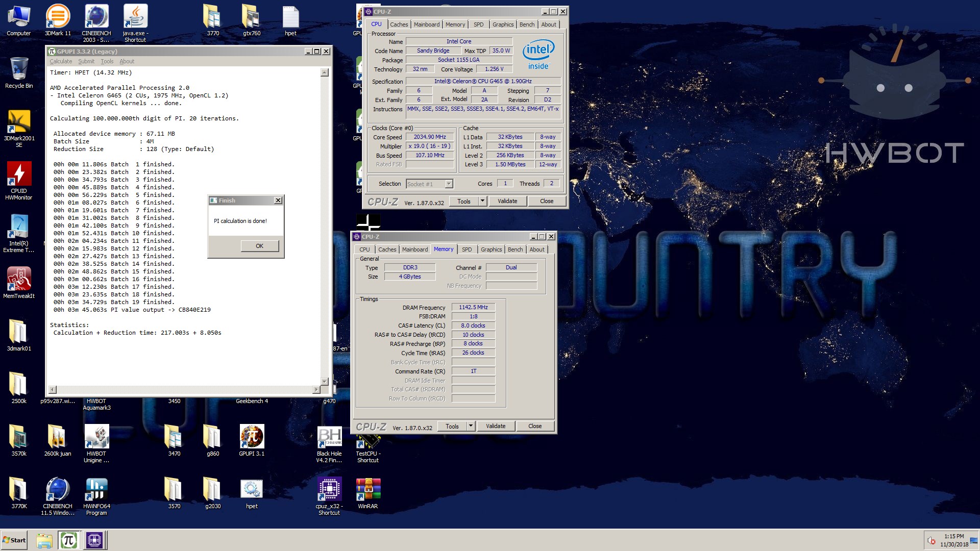Launch CPUID HWMonitor
This screenshot has height=551, width=980.
point(19,182)
